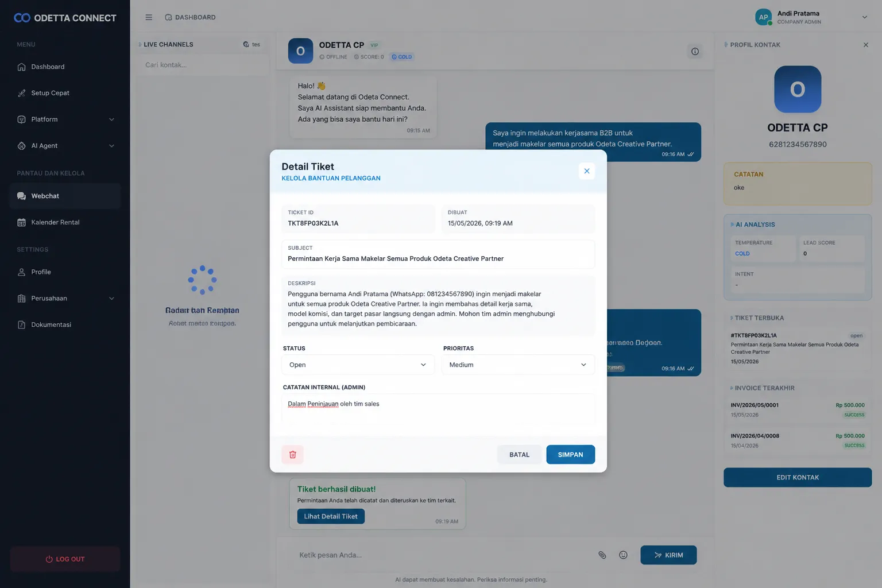Cancel editing with the Batal button

519,454
